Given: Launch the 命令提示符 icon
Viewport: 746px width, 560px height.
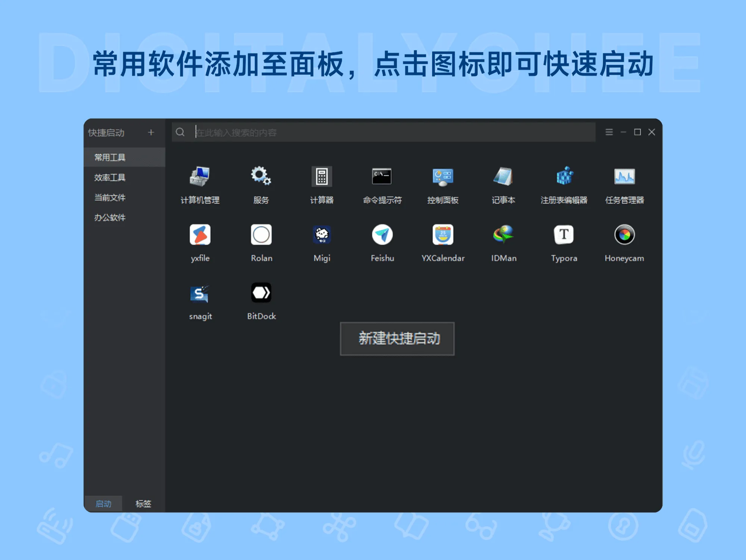Looking at the screenshot, I should point(382,176).
